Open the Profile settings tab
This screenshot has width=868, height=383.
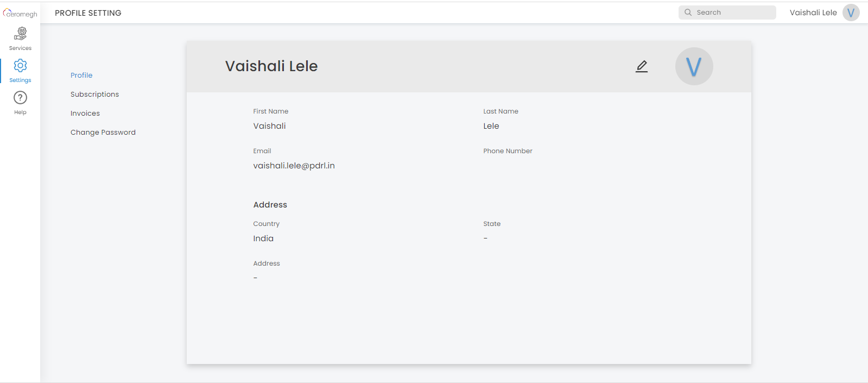coord(81,76)
